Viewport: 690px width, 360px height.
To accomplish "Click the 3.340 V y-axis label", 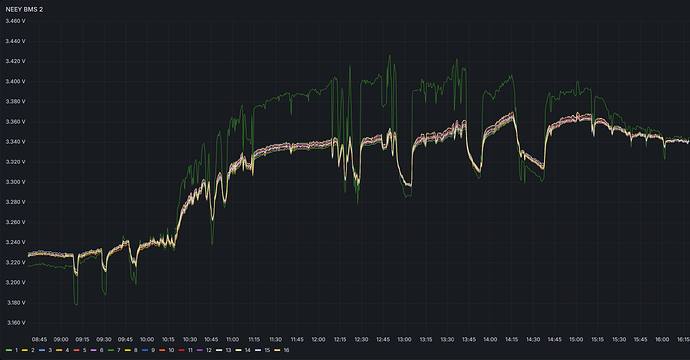I will (15, 142).
